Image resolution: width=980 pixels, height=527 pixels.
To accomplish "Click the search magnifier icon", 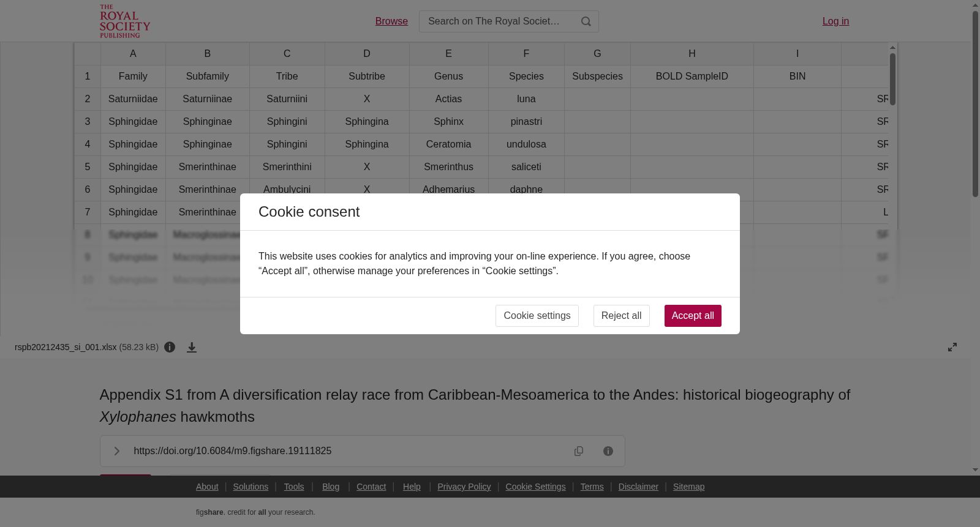I will tap(586, 21).
